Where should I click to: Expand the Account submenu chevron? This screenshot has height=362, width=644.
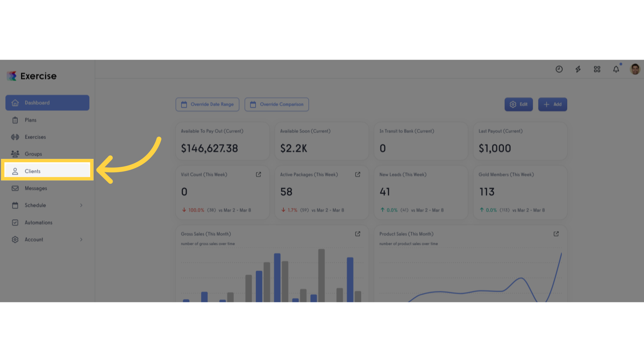pos(81,239)
